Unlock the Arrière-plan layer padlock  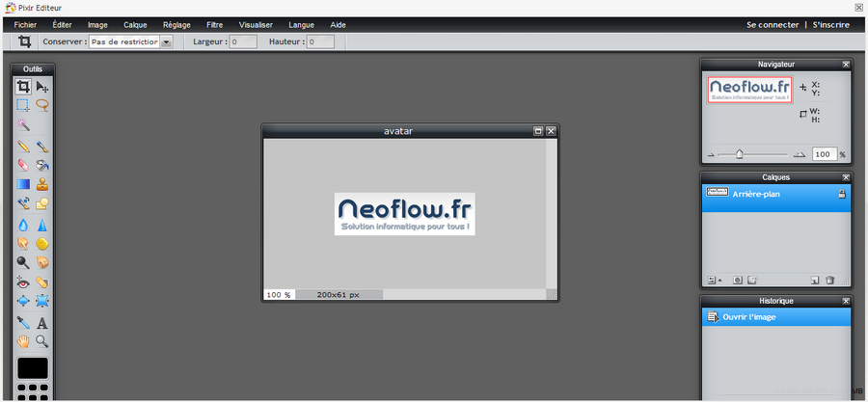842,194
